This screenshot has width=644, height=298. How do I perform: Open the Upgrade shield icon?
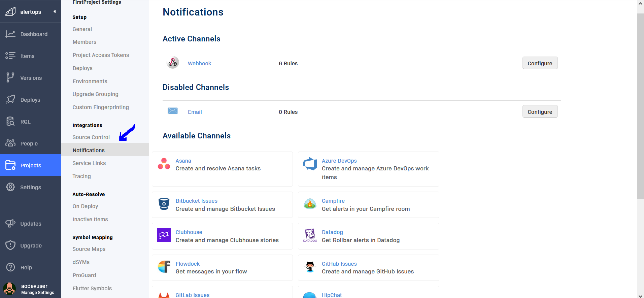click(10, 245)
